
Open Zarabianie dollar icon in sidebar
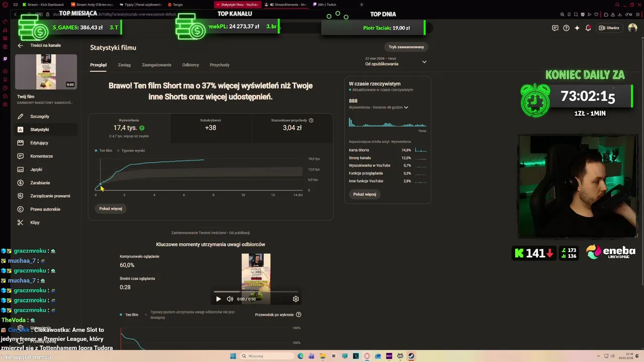point(20,183)
